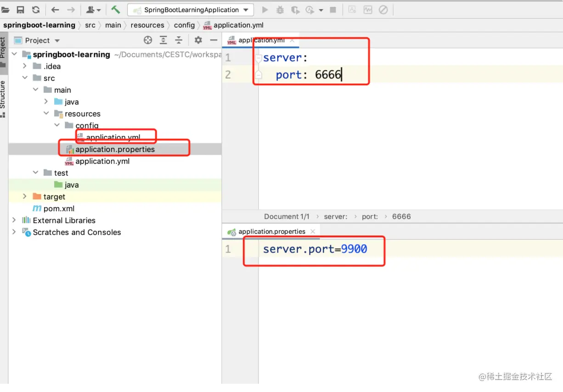Click the crossed-circle icon at the toolbar's end
The image size is (563, 392).
pyautogui.click(x=383, y=10)
